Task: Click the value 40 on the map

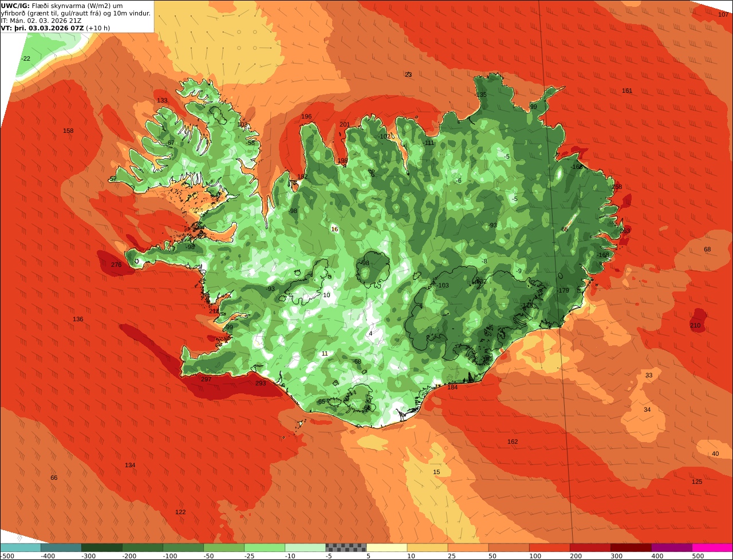Action: coord(715,453)
